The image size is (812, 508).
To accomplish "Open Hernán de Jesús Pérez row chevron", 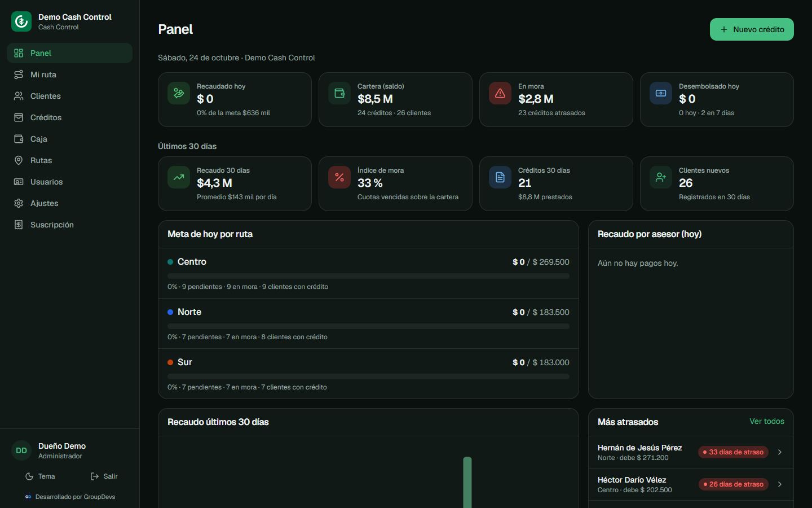I will pos(780,452).
